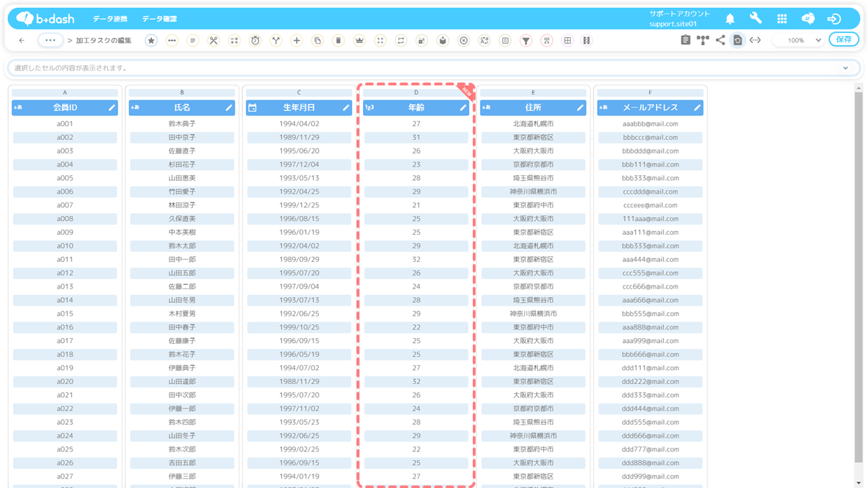Click the star icon in the toolbar
The image size is (868, 488).
(x=151, y=41)
